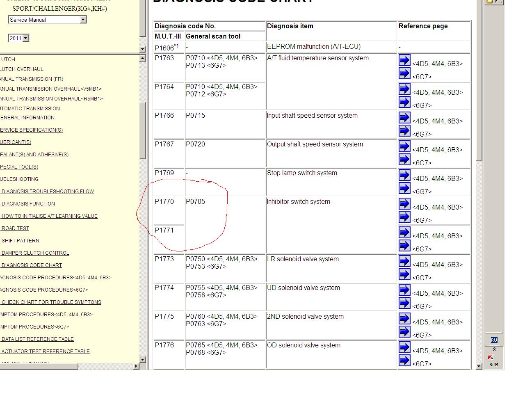Open the DIAGNOSIS FUNCTION link
525x420 pixels.
[27, 204]
